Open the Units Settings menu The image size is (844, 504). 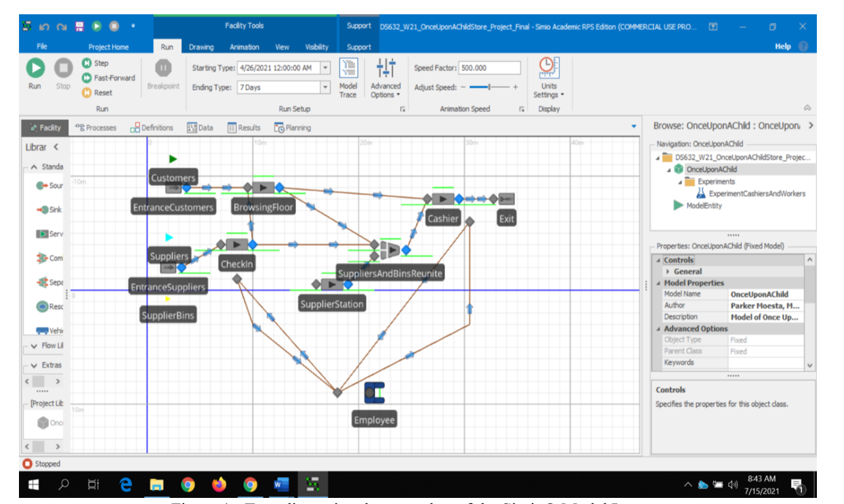point(548,77)
